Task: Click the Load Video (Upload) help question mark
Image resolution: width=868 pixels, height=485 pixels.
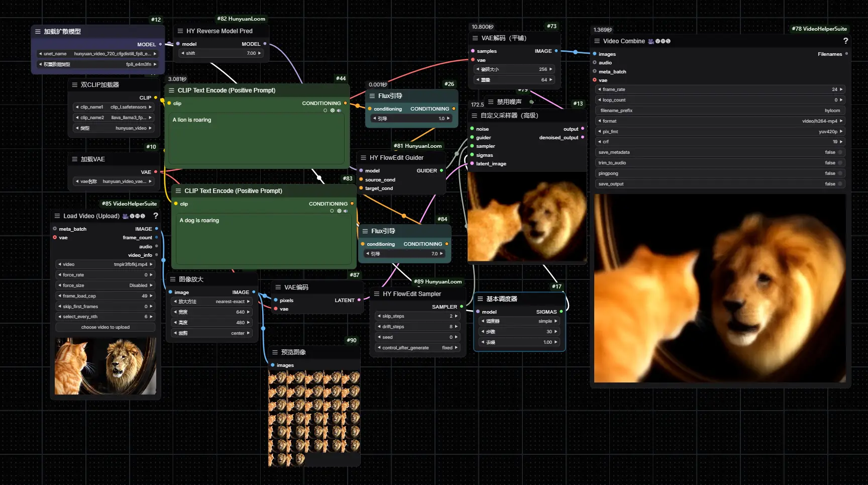Action: coord(156,216)
